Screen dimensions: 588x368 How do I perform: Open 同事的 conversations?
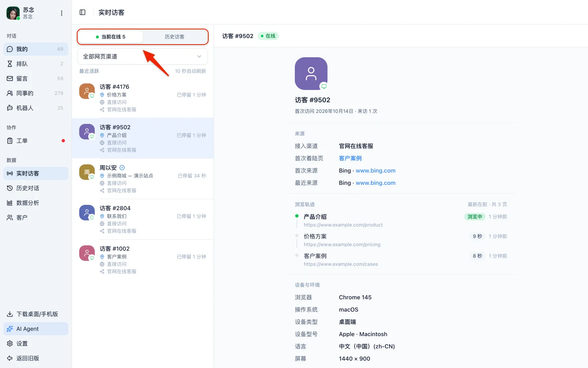pyautogui.click(x=36, y=93)
